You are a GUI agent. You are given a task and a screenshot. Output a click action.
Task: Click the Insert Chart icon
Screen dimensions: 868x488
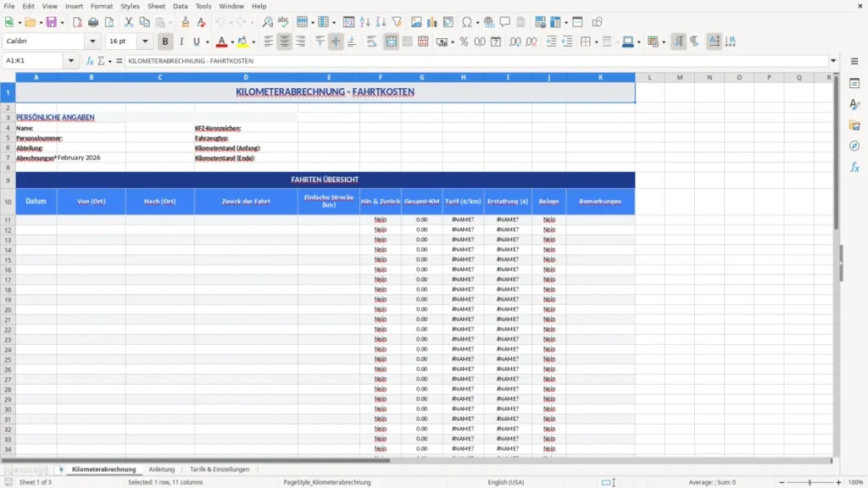tap(432, 22)
